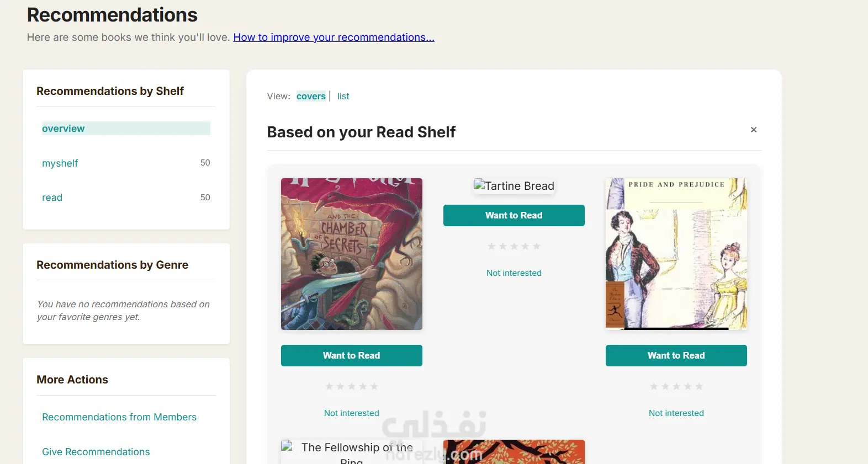Screen dimensions: 868x464
Task: Mark Chamber of Secrets as Not interested
Action: pos(351,413)
